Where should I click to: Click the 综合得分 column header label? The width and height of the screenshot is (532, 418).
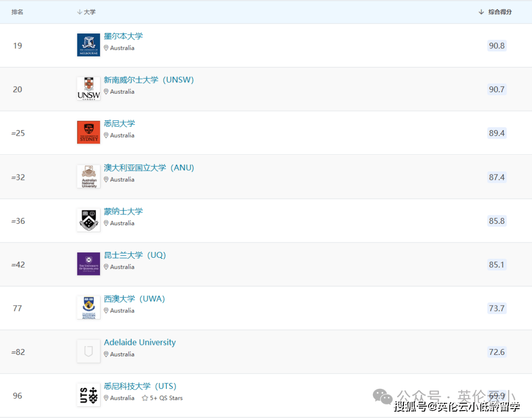pyautogui.click(x=500, y=12)
